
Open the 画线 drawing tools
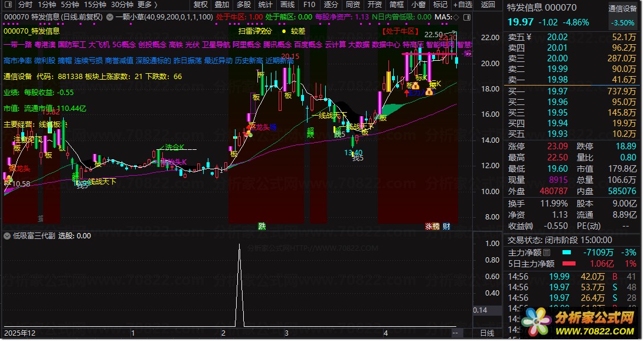[x=287, y=5]
